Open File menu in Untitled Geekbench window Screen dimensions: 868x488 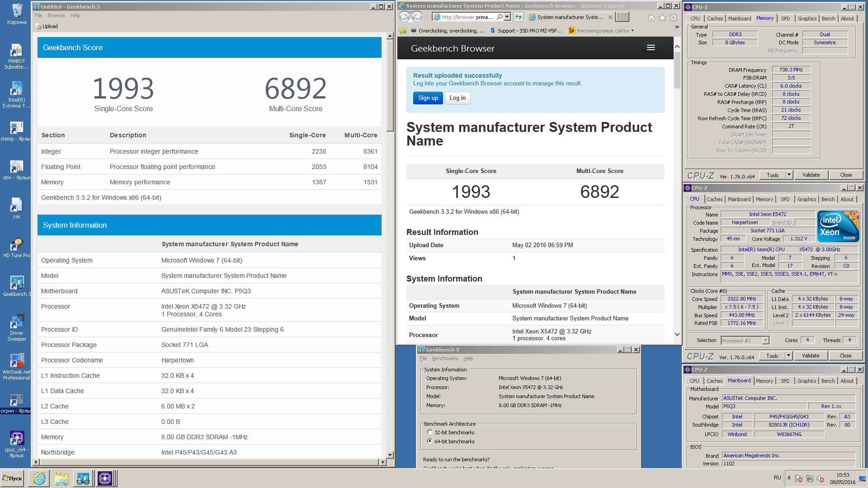38,15
